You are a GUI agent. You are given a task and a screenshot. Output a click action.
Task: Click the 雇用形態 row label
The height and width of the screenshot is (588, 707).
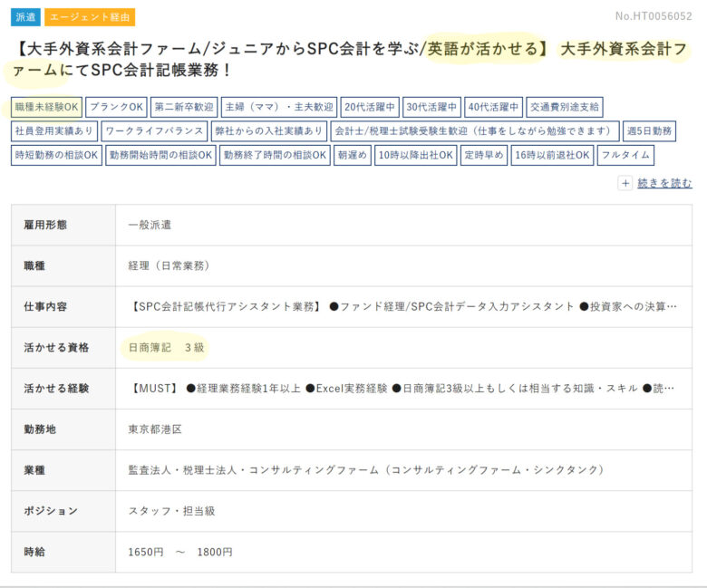pos(45,225)
